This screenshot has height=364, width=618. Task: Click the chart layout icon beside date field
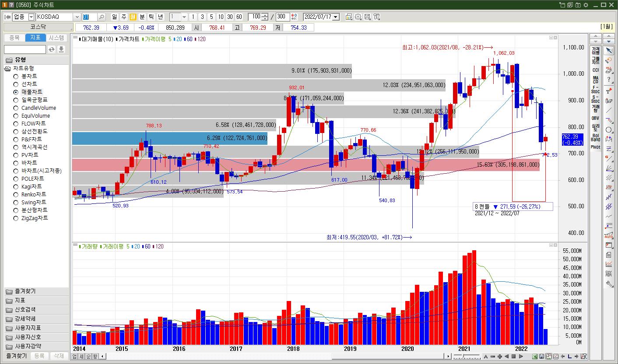349,17
